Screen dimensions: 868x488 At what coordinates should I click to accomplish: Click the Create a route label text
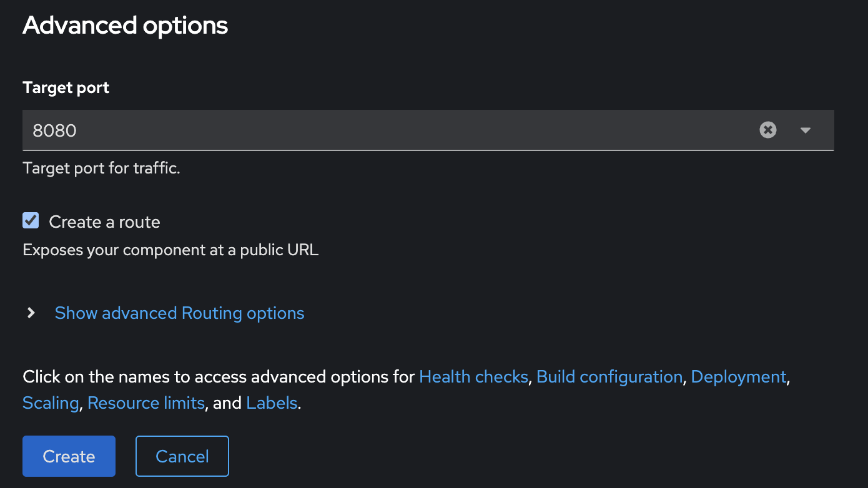pyautogui.click(x=104, y=222)
